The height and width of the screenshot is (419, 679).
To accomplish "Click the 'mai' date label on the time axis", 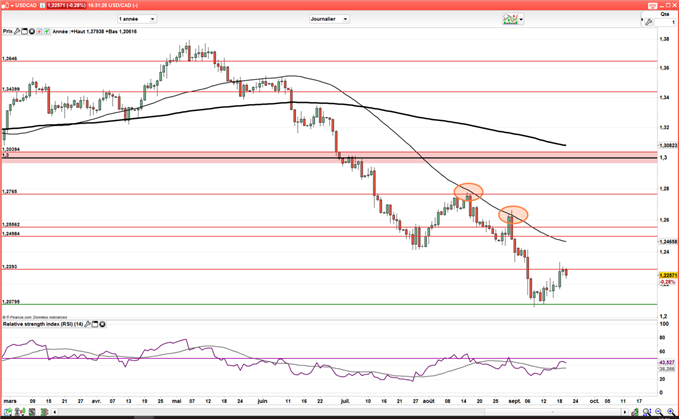I will 176,401.
